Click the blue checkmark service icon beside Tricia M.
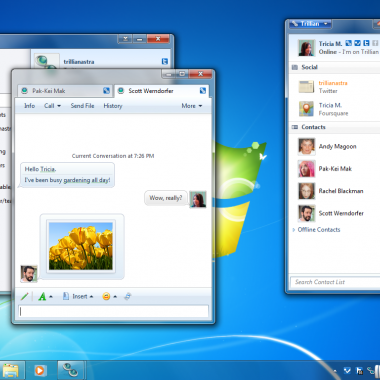The image size is (380, 380). pos(357,43)
